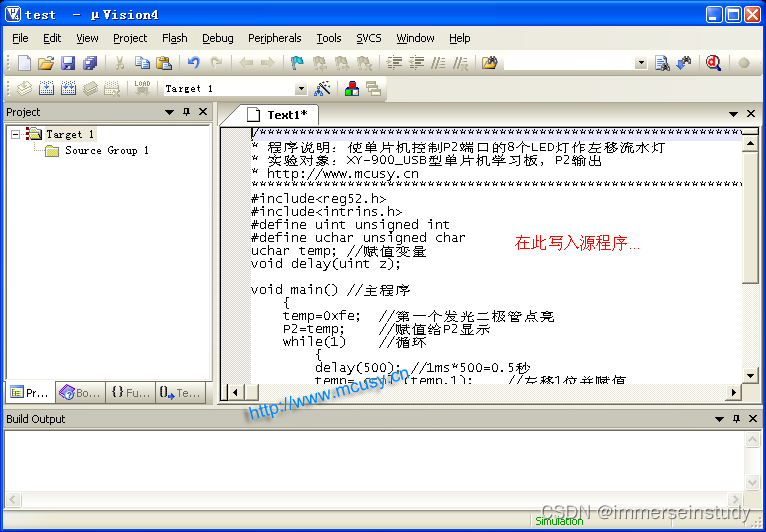The image size is (766, 532).
Task: Go to next bookmark icon
Action: (342, 63)
